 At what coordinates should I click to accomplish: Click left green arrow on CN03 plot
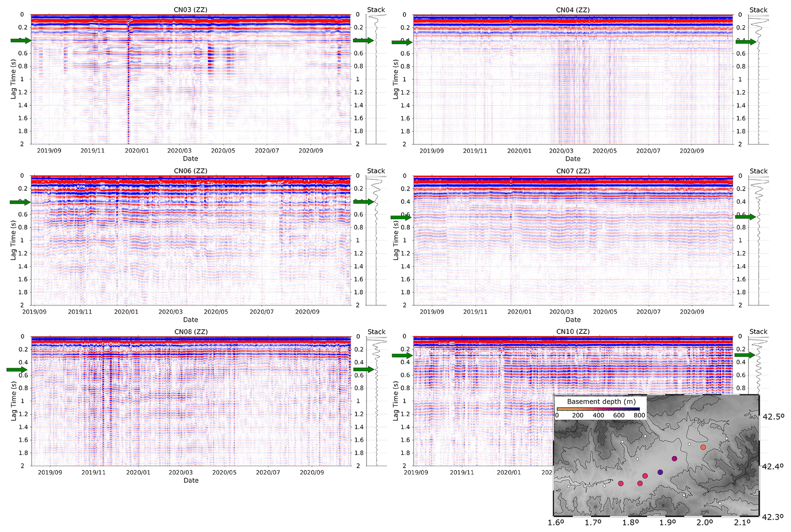(x=20, y=41)
